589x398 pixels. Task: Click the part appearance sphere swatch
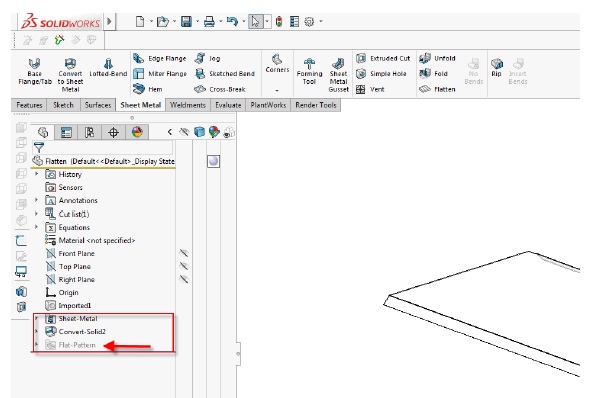[x=213, y=161]
